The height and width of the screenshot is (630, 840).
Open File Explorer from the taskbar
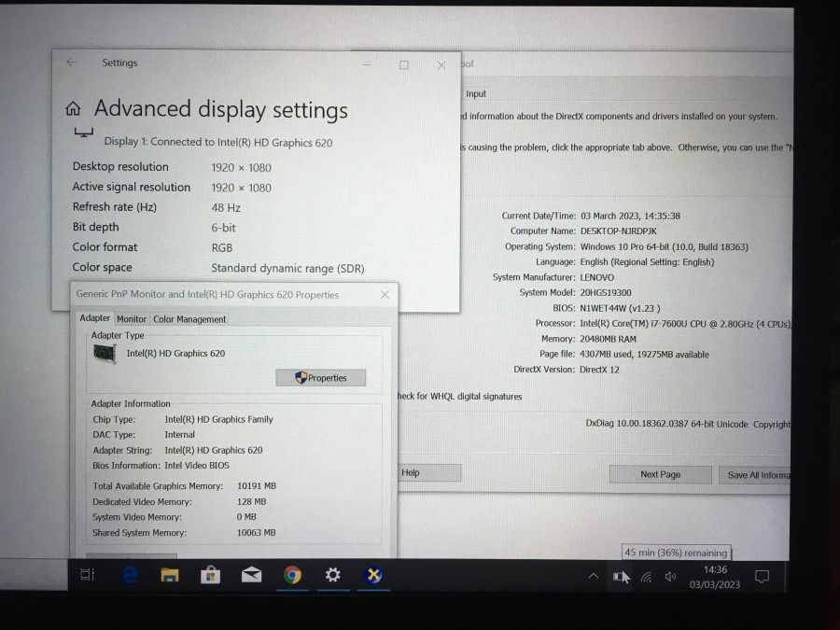point(169,576)
